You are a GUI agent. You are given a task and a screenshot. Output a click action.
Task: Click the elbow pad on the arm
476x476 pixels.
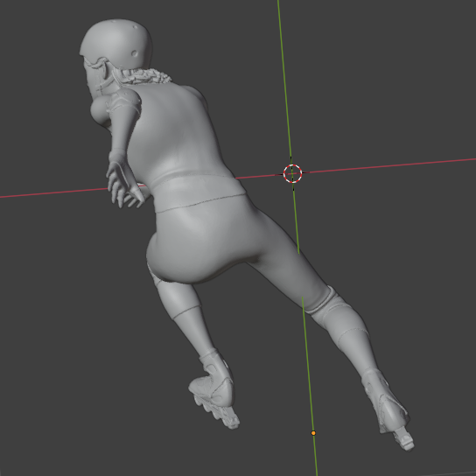click(125, 101)
